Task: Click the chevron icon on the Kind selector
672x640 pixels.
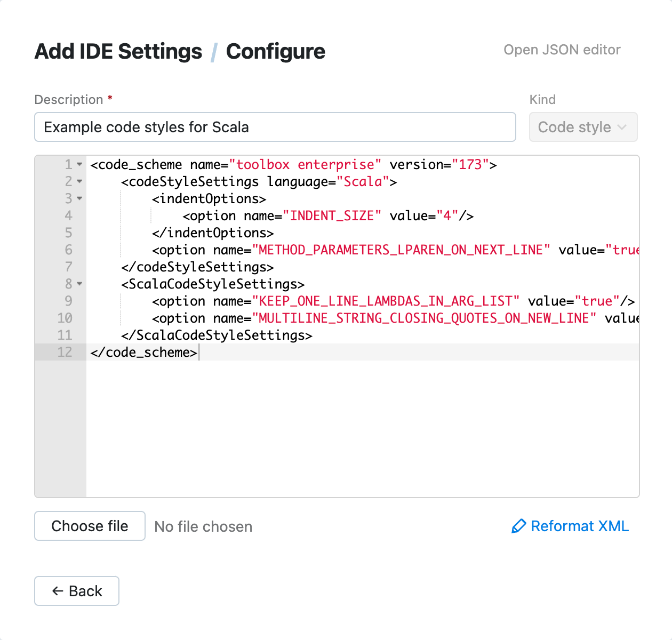Action: pyautogui.click(x=622, y=127)
